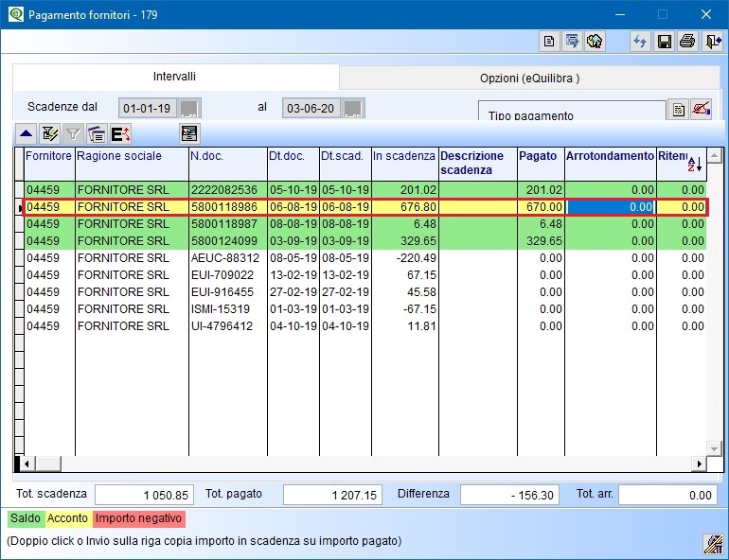Click the Pagato column header

pyautogui.click(x=542, y=165)
